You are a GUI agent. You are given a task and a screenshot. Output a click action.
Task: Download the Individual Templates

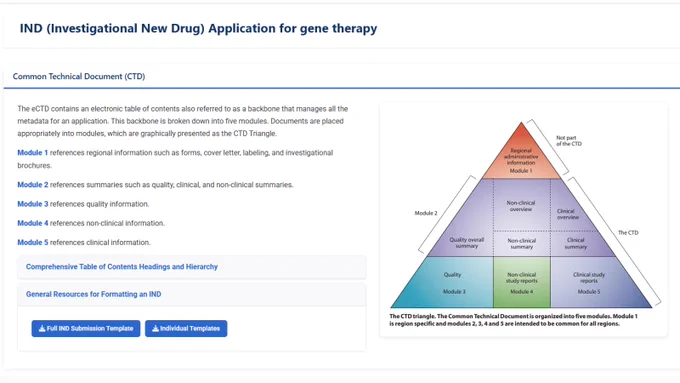pos(186,328)
